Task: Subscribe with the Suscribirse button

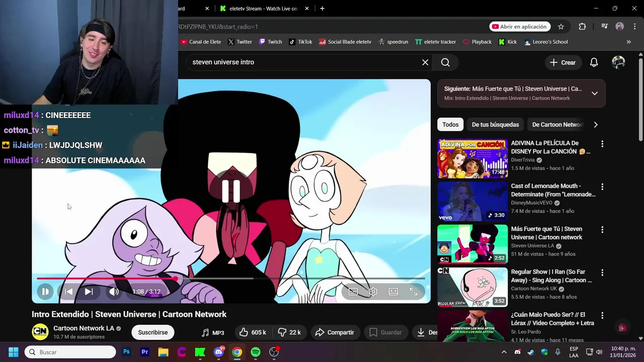Action: (153, 332)
